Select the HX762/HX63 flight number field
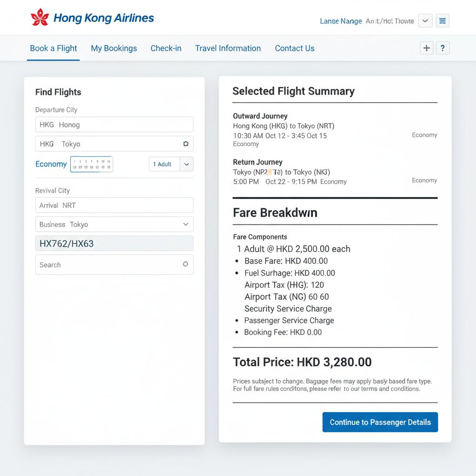 pyautogui.click(x=114, y=243)
